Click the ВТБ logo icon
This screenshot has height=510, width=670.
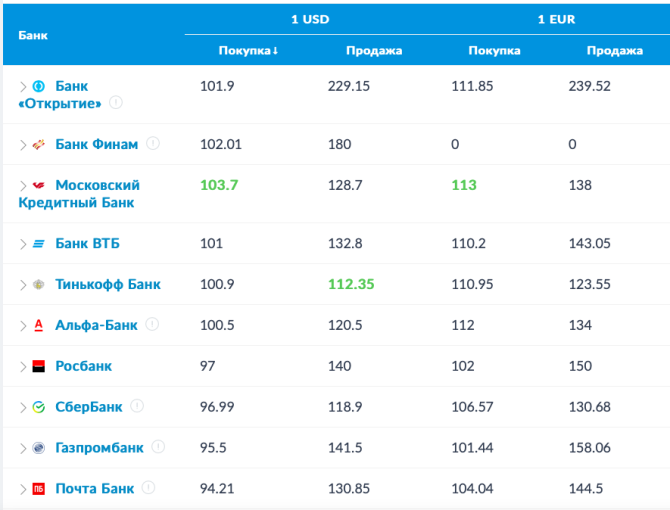click(x=39, y=243)
